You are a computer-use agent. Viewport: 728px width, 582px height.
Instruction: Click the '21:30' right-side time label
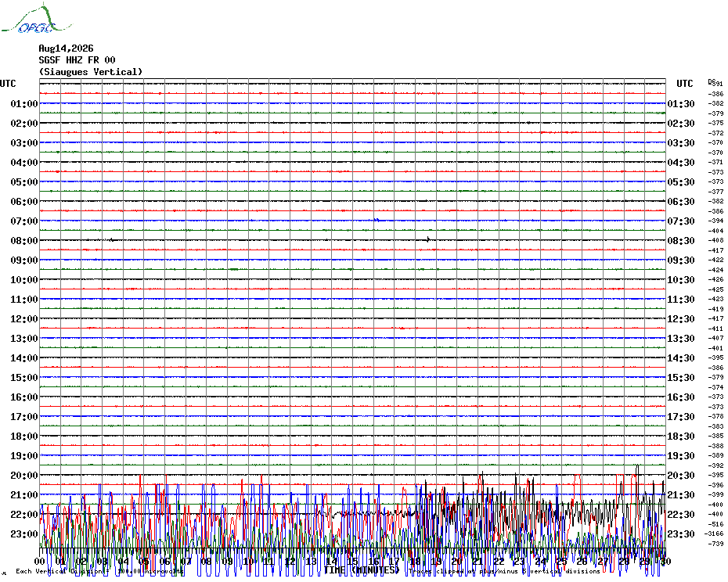[x=681, y=494]
